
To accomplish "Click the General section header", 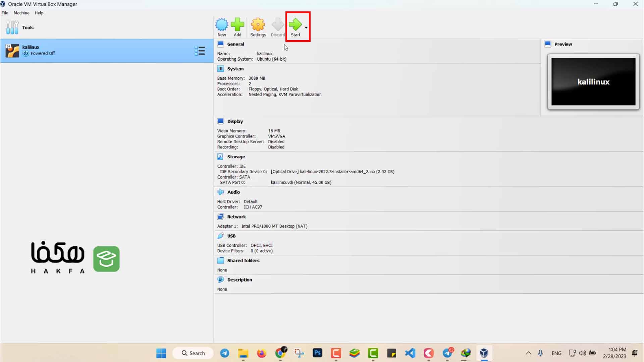I will point(235,44).
